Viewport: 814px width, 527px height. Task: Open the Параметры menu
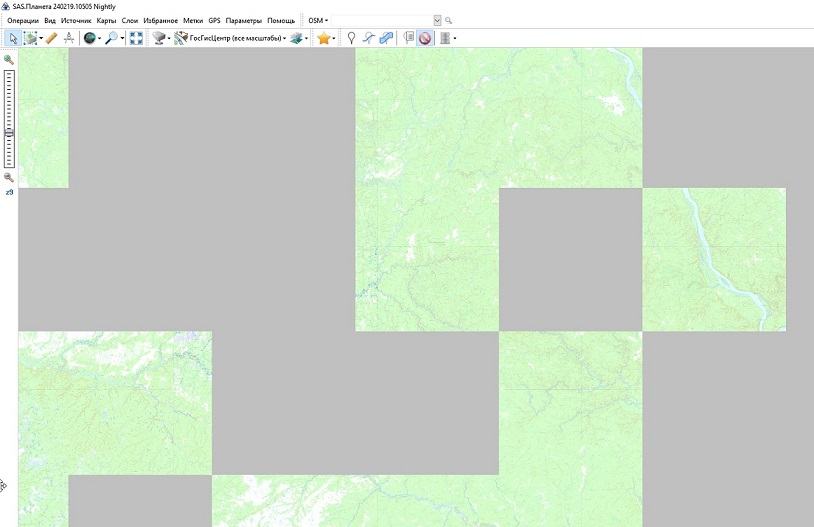[x=244, y=20]
